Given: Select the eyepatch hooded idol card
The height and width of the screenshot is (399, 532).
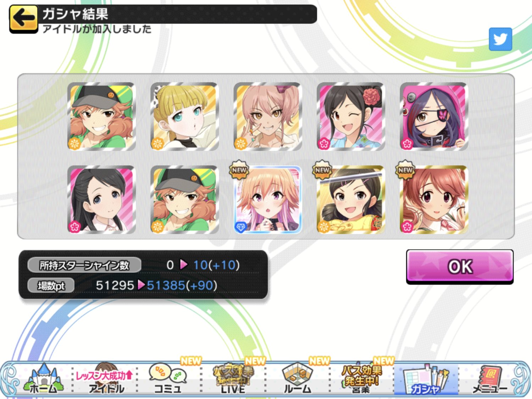Looking at the screenshot, I should click(434, 116).
